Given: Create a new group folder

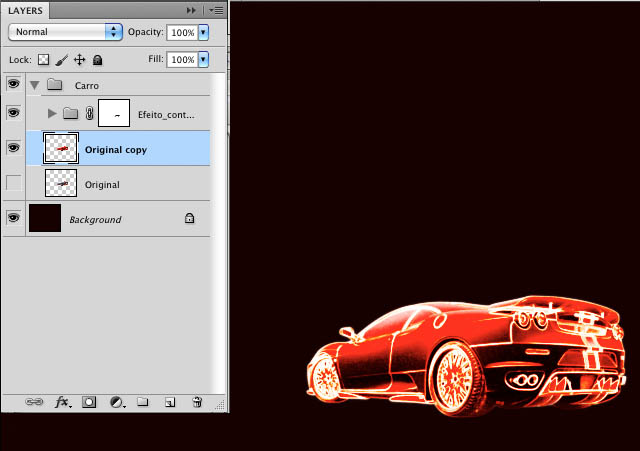Looking at the screenshot, I should pyautogui.click(x=143, y=401).
